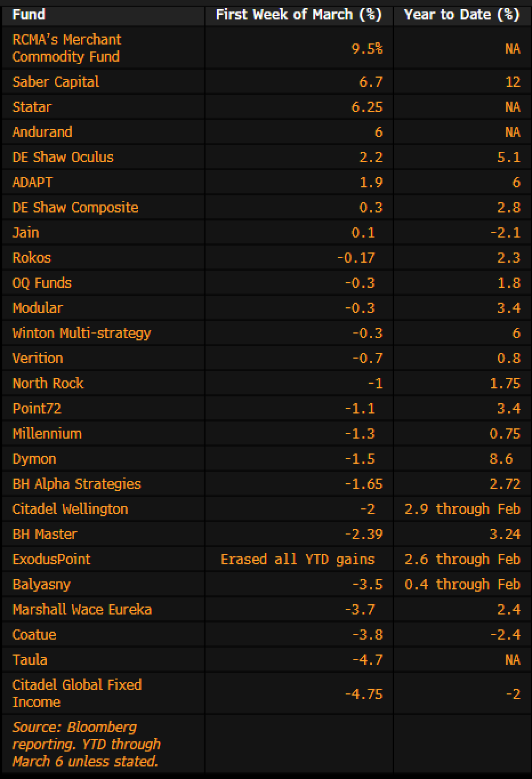Select the Jain fund name
This screenshot has height=779, width=532.
pyautogui.click(x=26, y=232)
